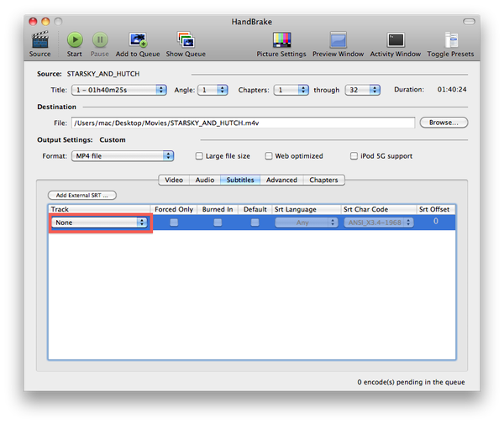Toggle the iPod 5G support checkbox
Viewport: 504px width, 424px height.
click(354, 156)
